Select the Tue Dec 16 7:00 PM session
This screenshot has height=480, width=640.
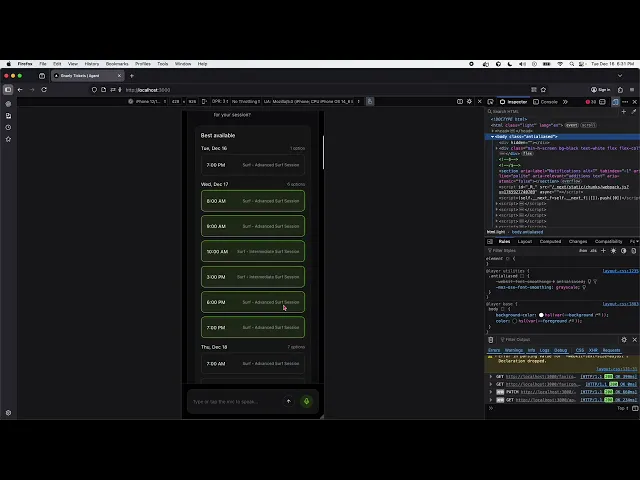pos(253,165)
